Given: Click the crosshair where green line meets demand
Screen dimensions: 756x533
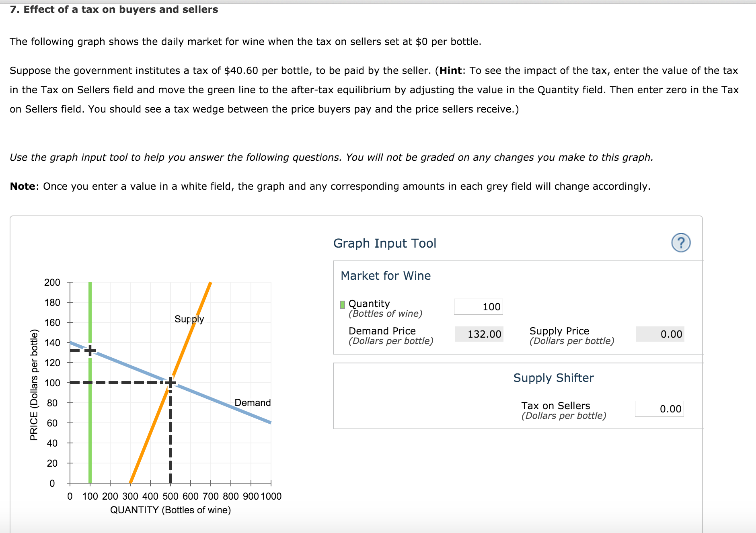Looking at the screenshot, I should click(x=90, y=350).
